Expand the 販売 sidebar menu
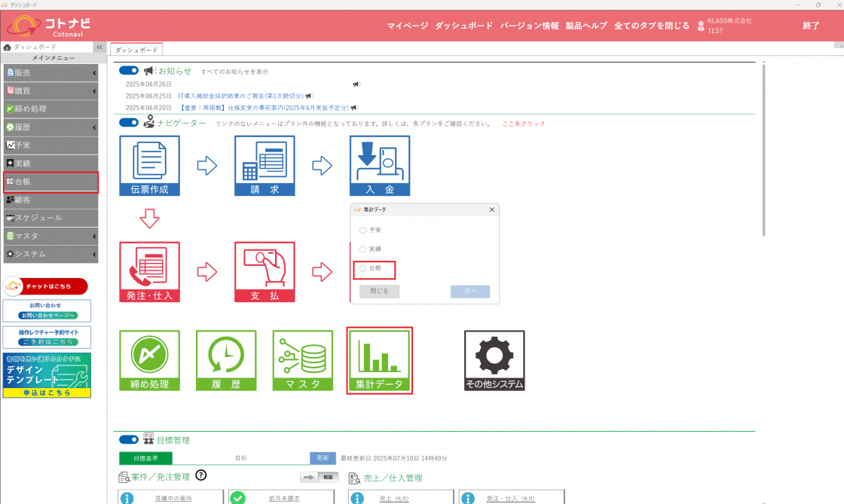The height and width of the screenshot is (504, 844). tap(50, 73)
